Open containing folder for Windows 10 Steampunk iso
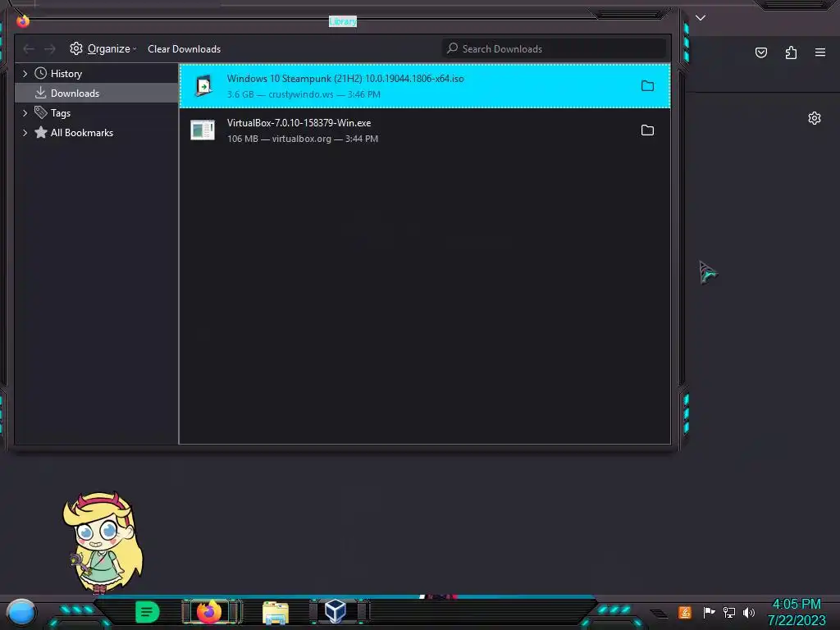 click(x=647, y=85)
